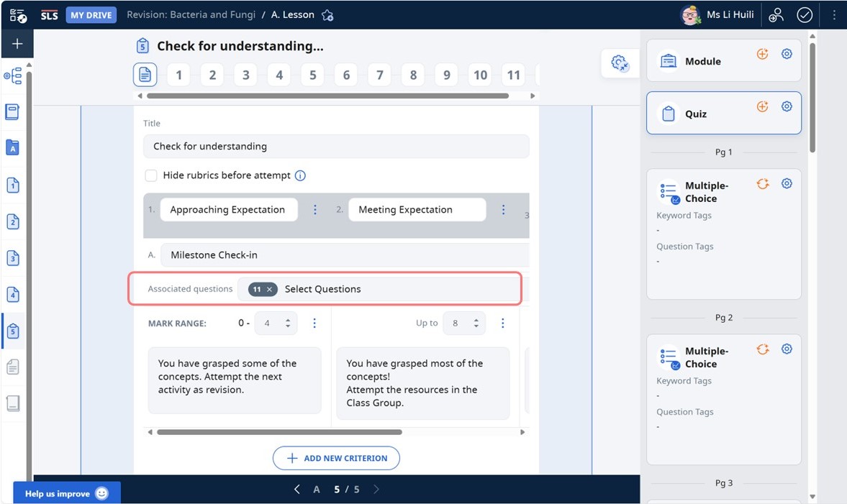Open settings gear for Pg 2 Multiple-Choice
Image resolution: width=847 pixels, height=504 pixels.
(x=787, y=349)
